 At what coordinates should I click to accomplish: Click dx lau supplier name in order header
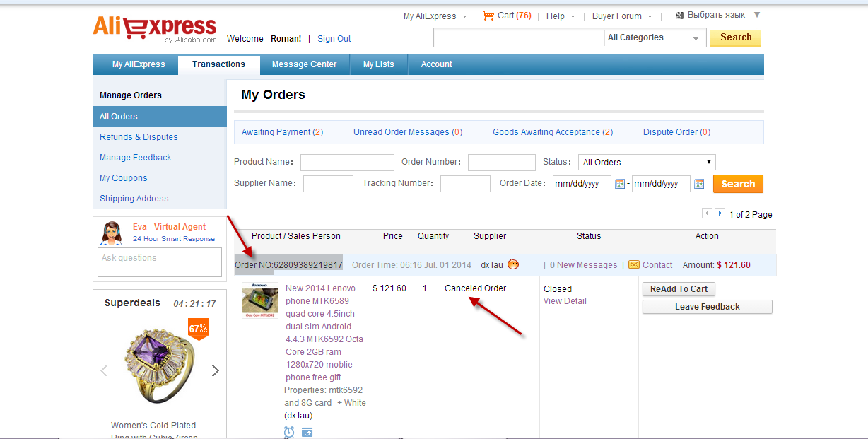(x=492, y=265)
